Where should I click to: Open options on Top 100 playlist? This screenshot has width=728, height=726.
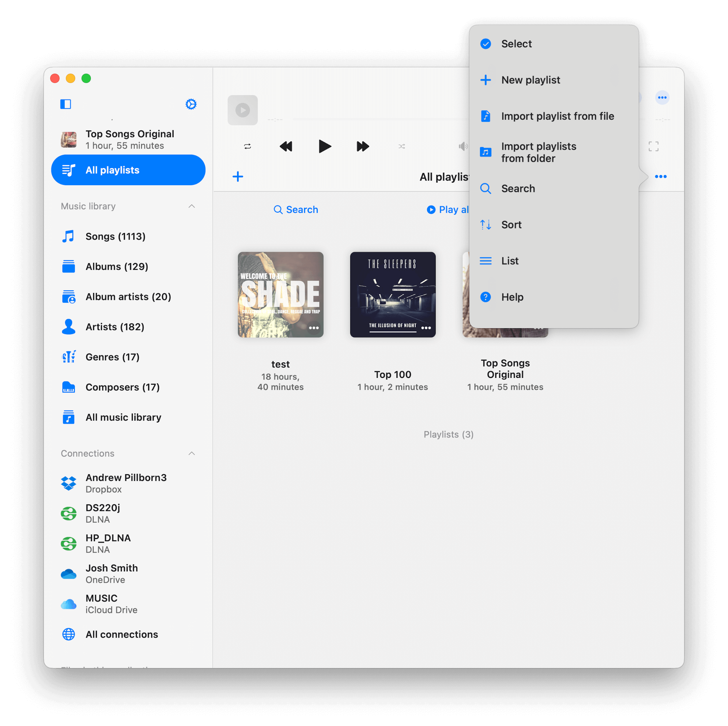pyautogui.click(x=426, y=328)
